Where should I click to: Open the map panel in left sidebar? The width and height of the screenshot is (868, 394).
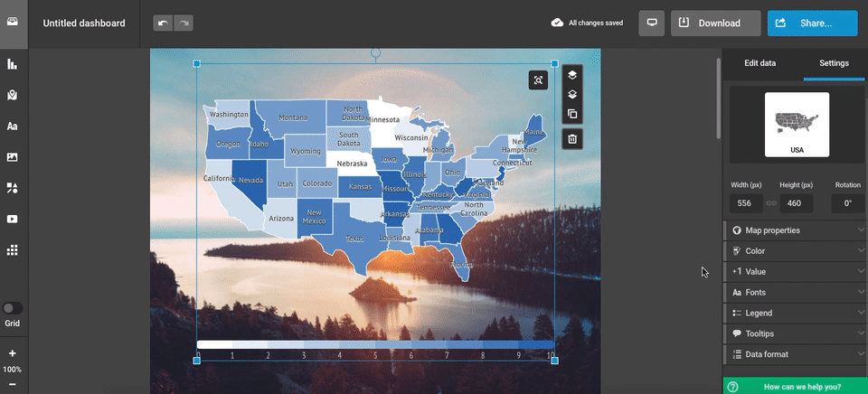click(13, 95)
